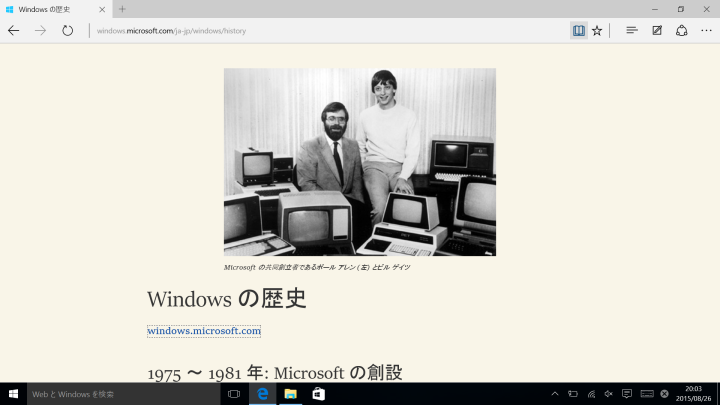
Task: Make a Web Note
Action: 657,30
